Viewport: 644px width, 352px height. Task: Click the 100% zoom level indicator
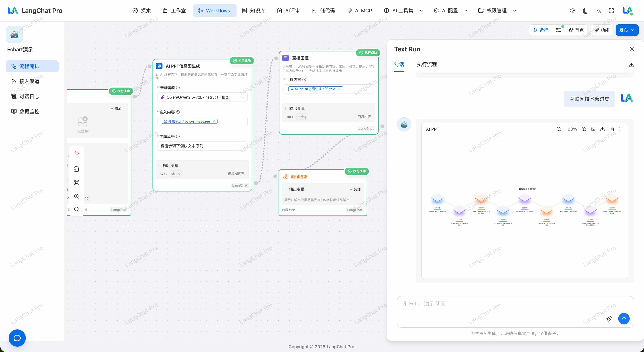[x=571, y=129]
